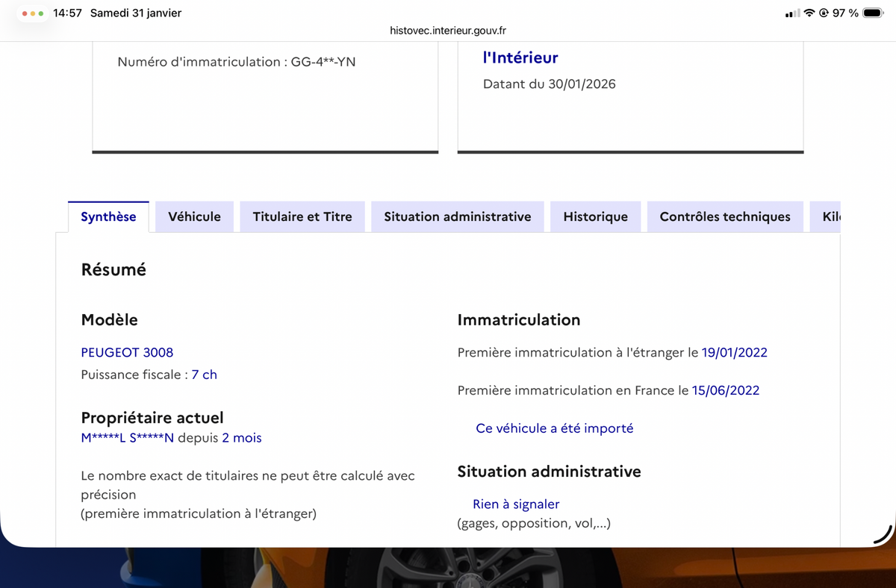
Task: Tap the Samedi 31 janvier date
Action: (136, 13)
